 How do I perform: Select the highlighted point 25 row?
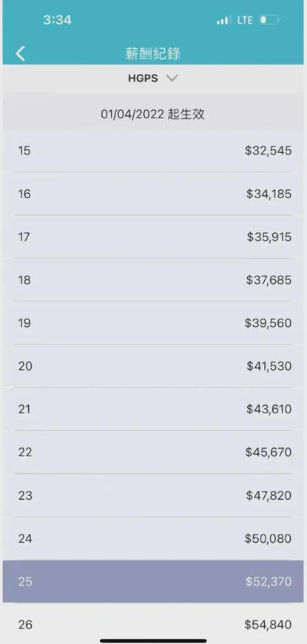point(153,582)
